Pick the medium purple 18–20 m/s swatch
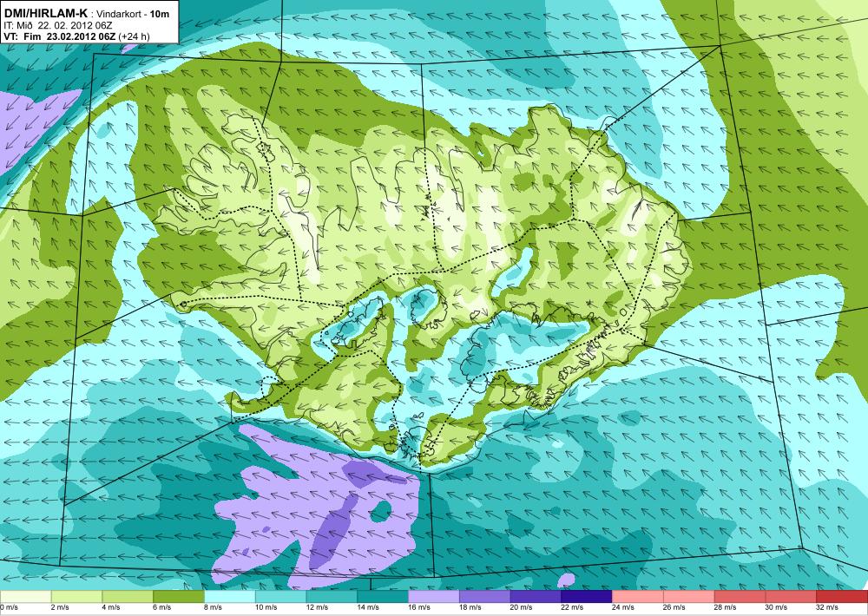The width and height of the screenshot is (868, 616). click(485, 597)
